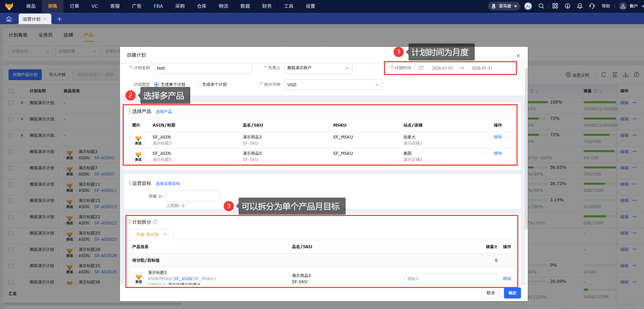Click the 销量 progress bar above 668/1000
Image resolution: width=644 pixels, height=309 pixels.
click(x=600, y=184)
